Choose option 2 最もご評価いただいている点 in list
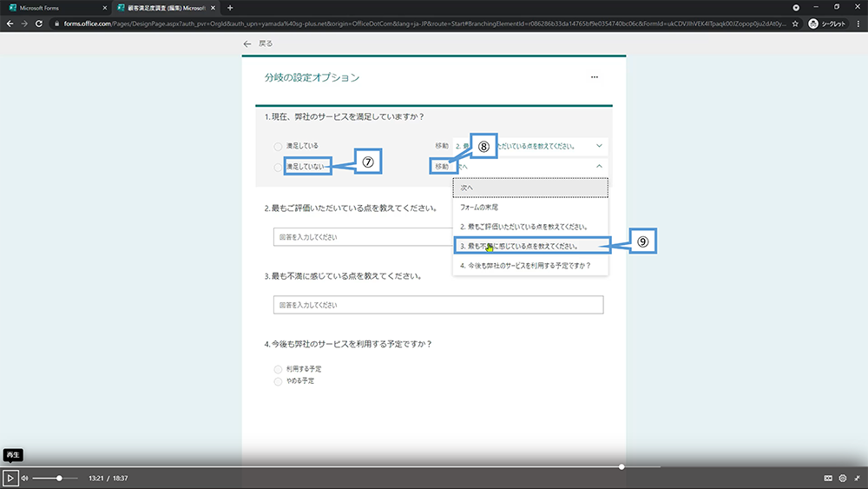868x489 pixels. [530, 227]
